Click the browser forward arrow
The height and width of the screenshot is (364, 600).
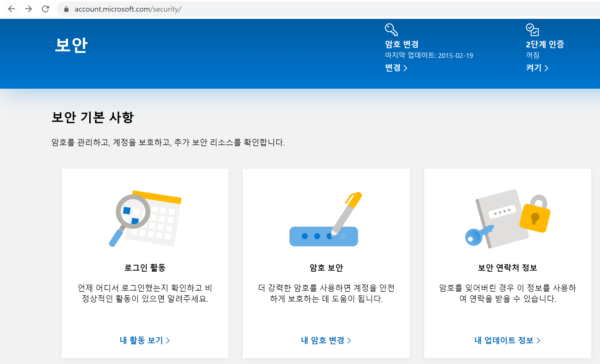pos(28,9)
